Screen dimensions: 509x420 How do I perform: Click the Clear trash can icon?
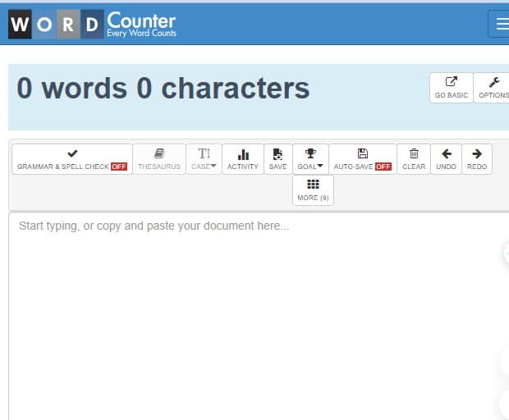pyautogui.click(x=414, y=159)
